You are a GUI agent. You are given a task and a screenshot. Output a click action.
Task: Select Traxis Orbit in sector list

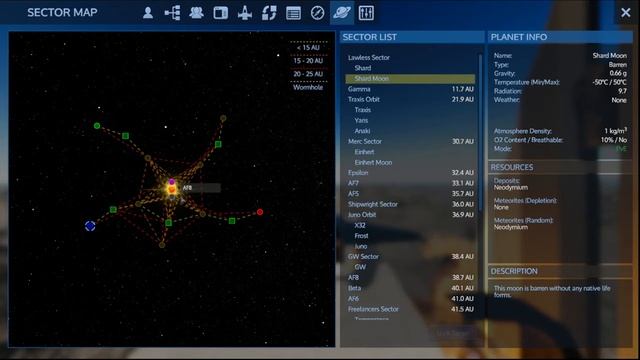410,99
